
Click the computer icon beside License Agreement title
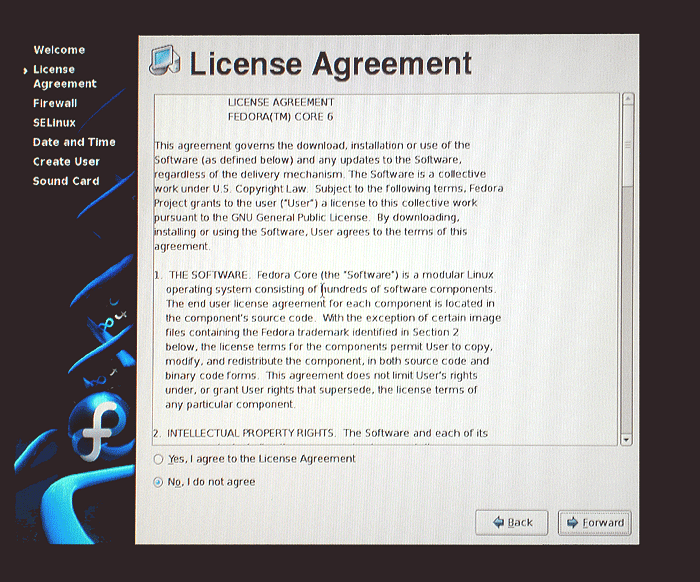[165, 60]
